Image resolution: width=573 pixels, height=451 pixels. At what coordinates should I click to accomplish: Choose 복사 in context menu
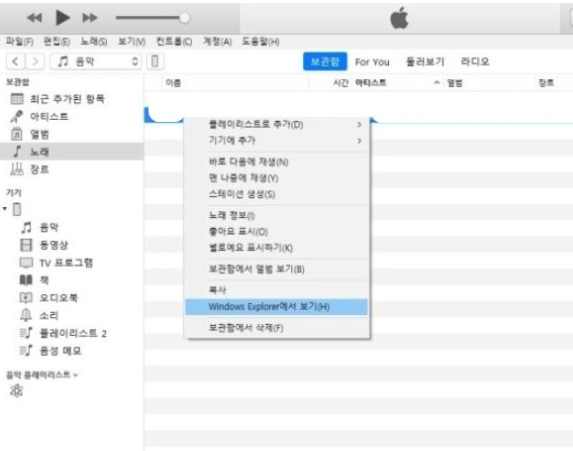pyautogui.click(x=277, y=290)
